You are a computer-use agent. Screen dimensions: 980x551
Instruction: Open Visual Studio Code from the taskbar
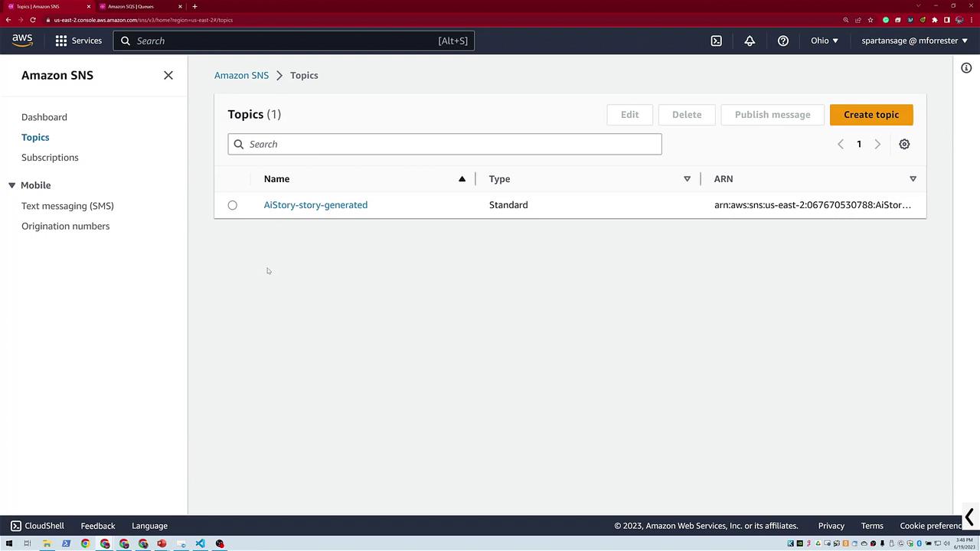click(x=200, y=543)
